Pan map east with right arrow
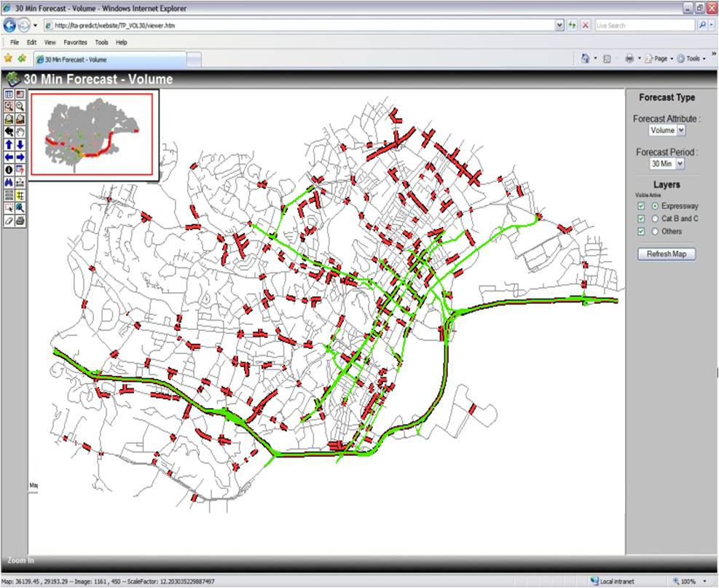 20,157
